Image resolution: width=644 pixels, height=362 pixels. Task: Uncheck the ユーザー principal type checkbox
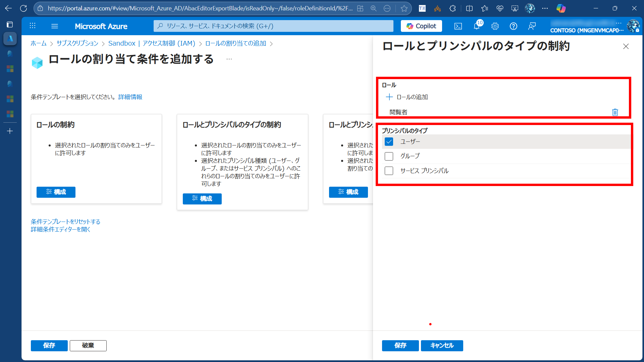click(x=389, y=141)
